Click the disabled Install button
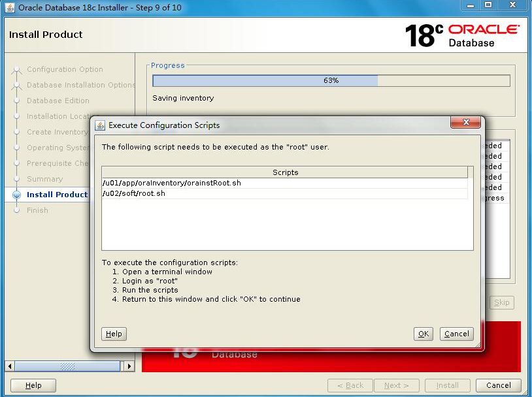Image resolution: width=532 pixels, height=397 pixels. [x=447, y=385]
